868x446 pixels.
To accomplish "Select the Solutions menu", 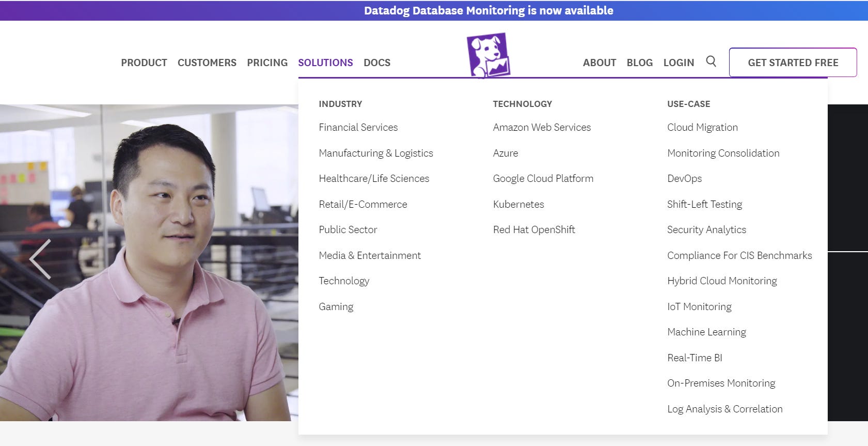I will pos(325,63).
